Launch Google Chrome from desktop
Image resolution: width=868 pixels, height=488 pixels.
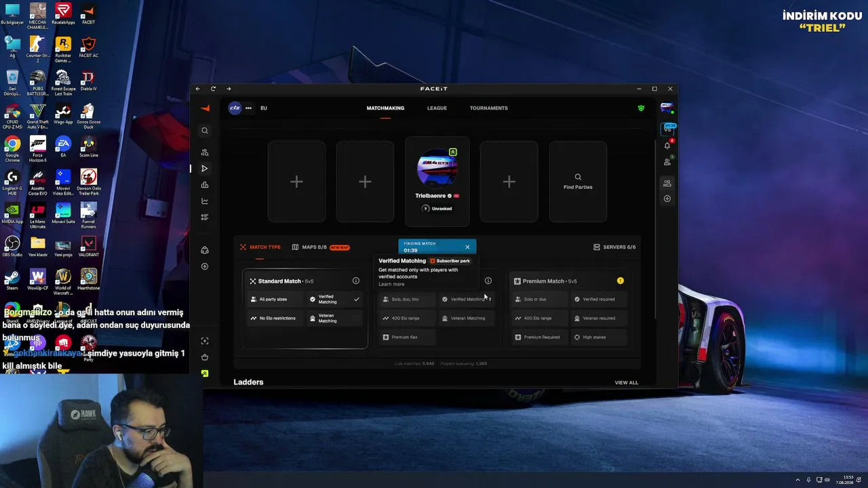[x=12, y=148]
